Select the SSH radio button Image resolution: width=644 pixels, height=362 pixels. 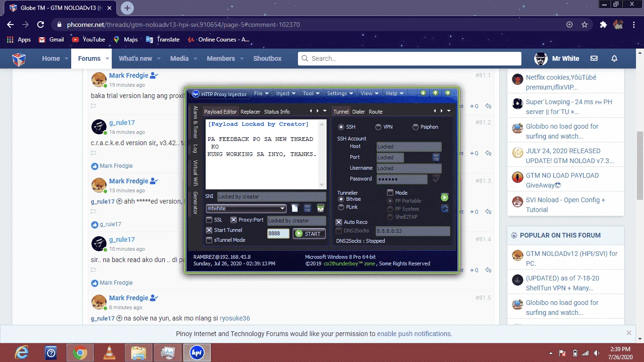pos(341,127)
